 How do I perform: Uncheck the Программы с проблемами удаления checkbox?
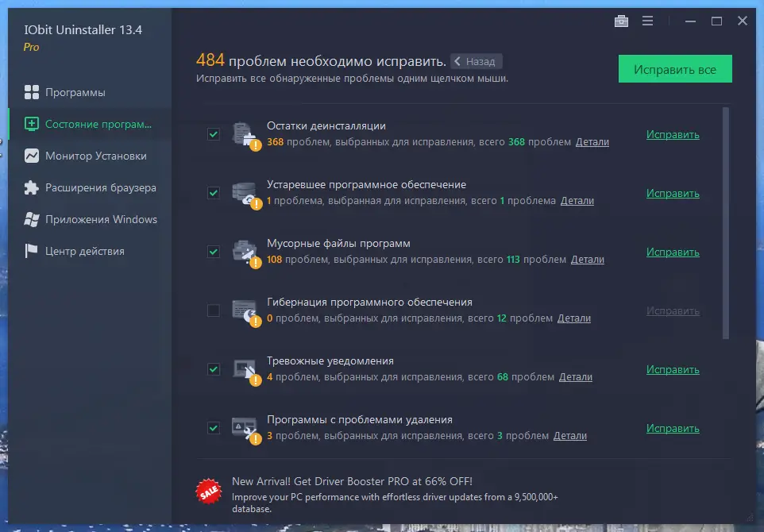pos(214,428)
